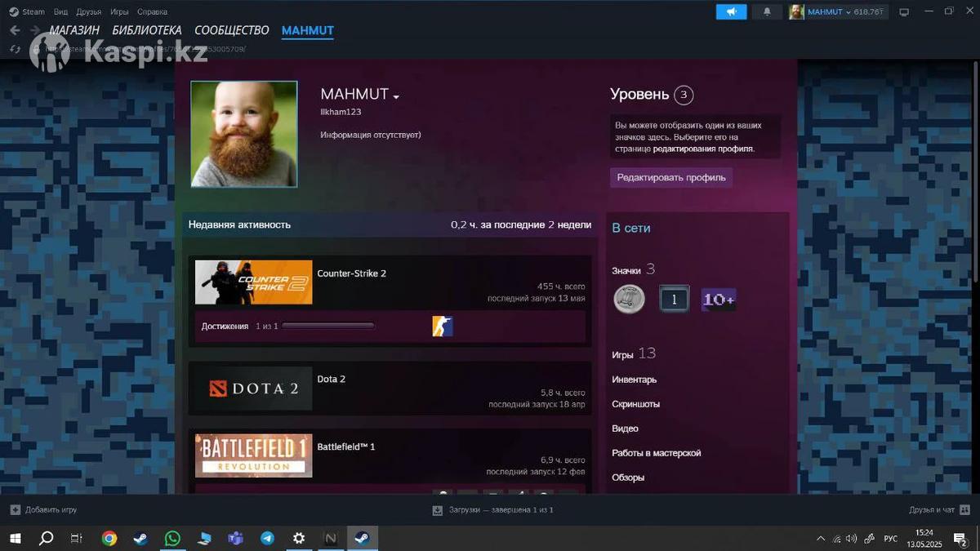Viewport: 980px width, 551px height.
Task: Open Telegram from the taskbar
Action: (x=267, y=538)
